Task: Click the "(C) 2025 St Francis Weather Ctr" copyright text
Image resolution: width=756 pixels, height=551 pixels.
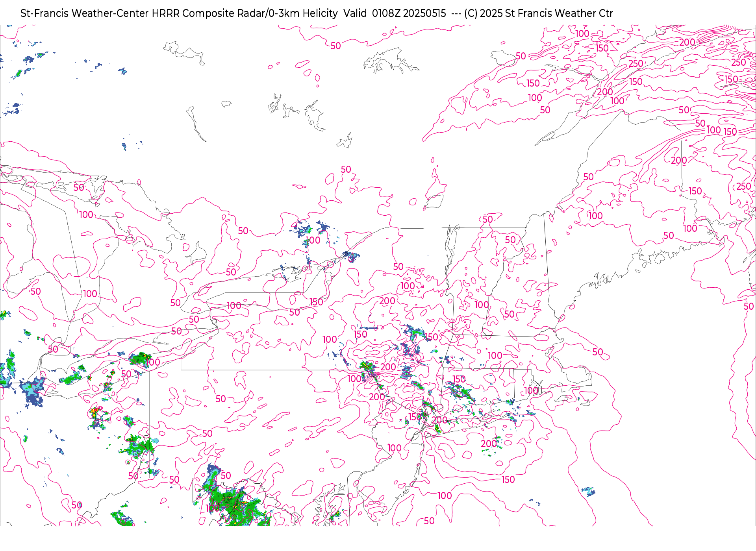Action: coord(538,13)
